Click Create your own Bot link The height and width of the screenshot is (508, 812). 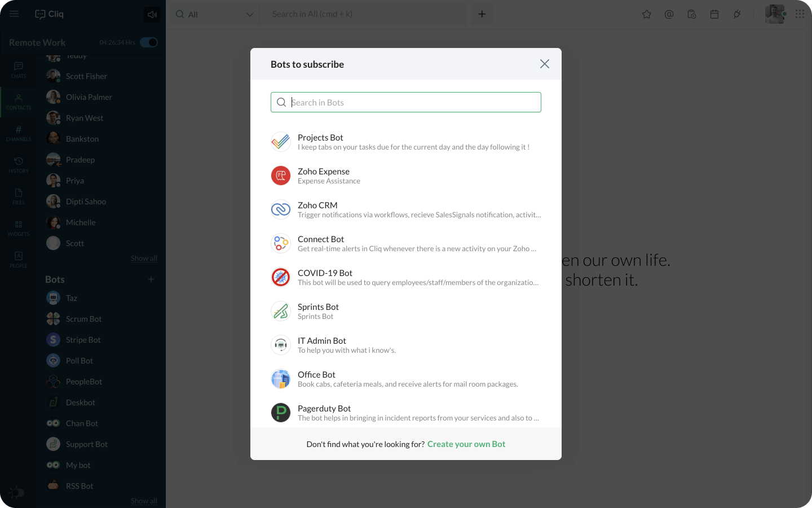(466, 444)
